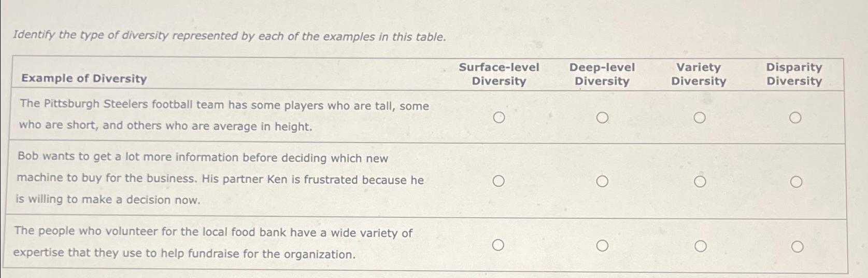Click the Pittsburgh Steelers example text

point(224,115)
